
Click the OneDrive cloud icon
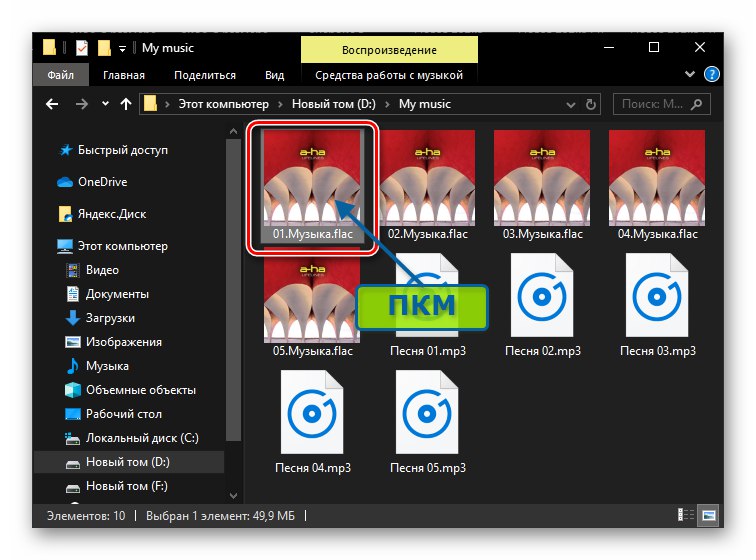(65, 182)
